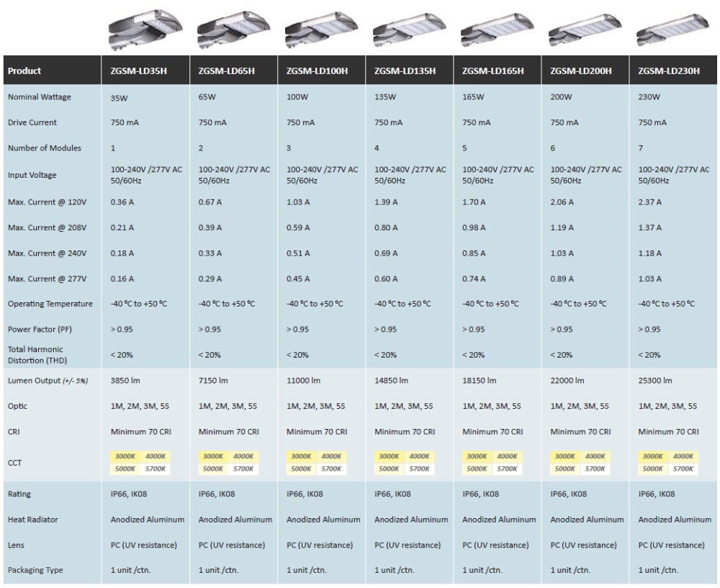The width and height of the screenshot is (720, 588).
Task: Click the ZGSM-LD200H column header
Action: pos(585,71)
